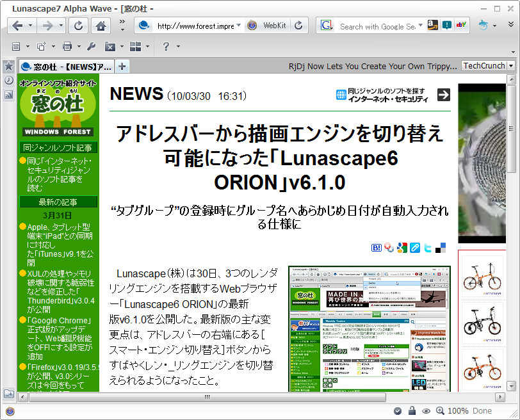Open the インターネット・セキュリティ genre link

click(387, 99)
